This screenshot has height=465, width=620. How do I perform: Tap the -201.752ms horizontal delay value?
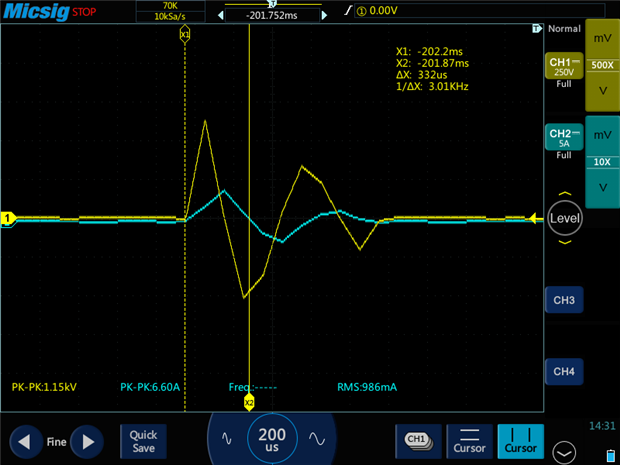click(272, 15)
